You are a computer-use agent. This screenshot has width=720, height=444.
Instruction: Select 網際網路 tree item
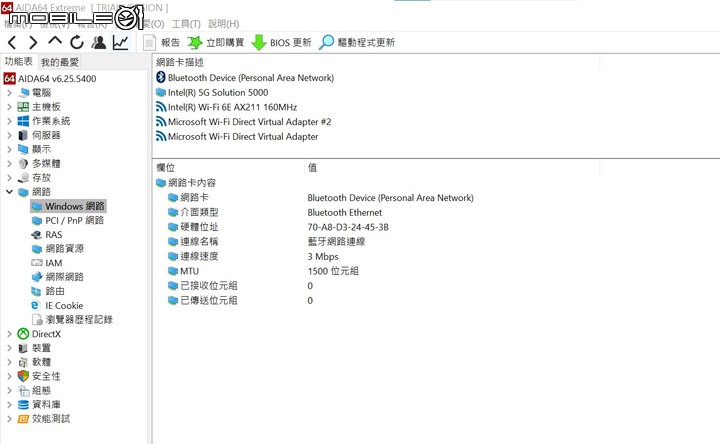(x=58, y=277)
